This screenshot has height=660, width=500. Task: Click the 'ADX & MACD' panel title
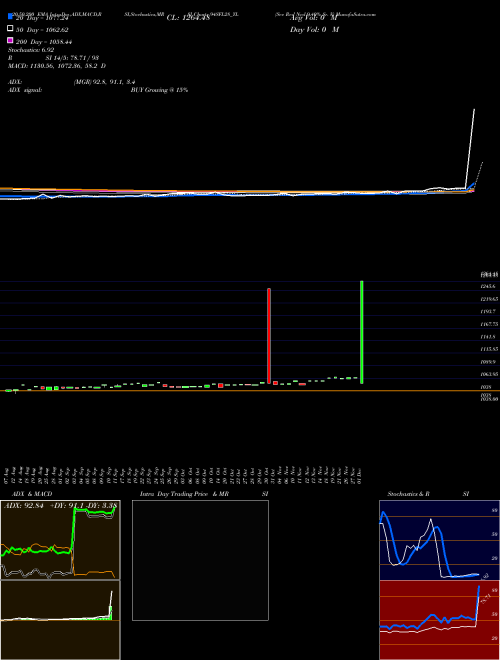point(32,494)
